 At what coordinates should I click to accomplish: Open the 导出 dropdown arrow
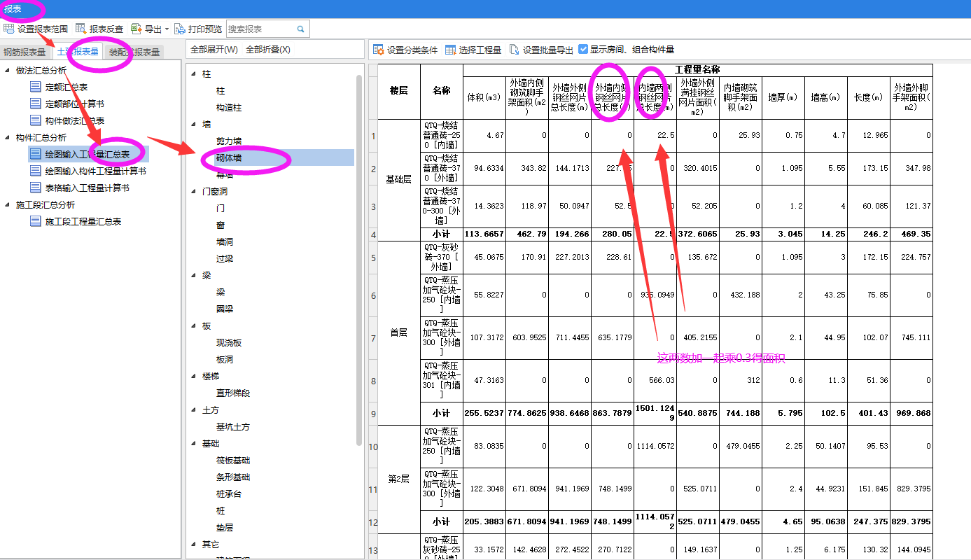point(167,29)
